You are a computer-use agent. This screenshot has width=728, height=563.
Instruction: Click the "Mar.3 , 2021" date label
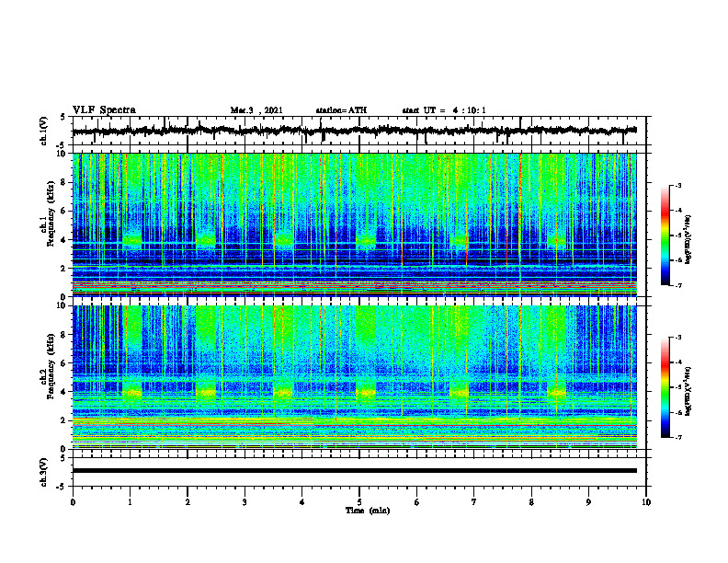click(x=256, y=110)
